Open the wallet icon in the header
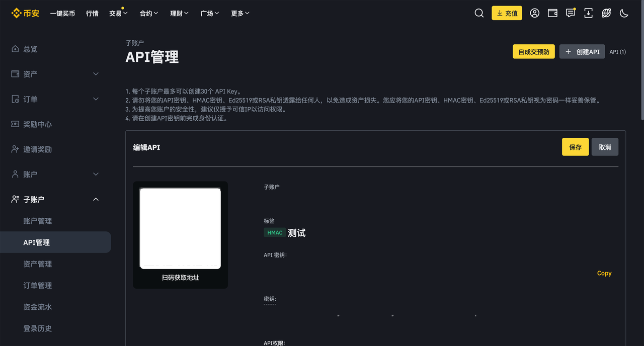The width and height of the screenshot is (644, 346). point(552,13)
